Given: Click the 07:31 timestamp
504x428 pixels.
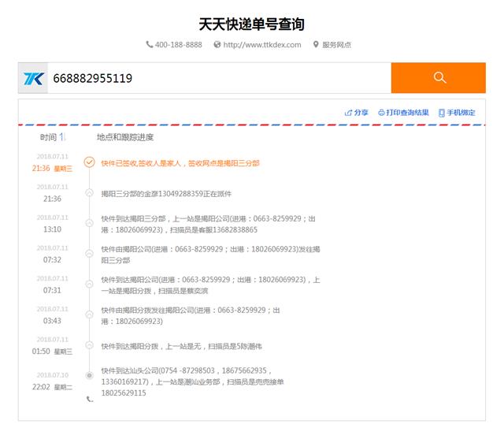Looking at the screenshot, I should pyautogui.click(x=52, y=290).
